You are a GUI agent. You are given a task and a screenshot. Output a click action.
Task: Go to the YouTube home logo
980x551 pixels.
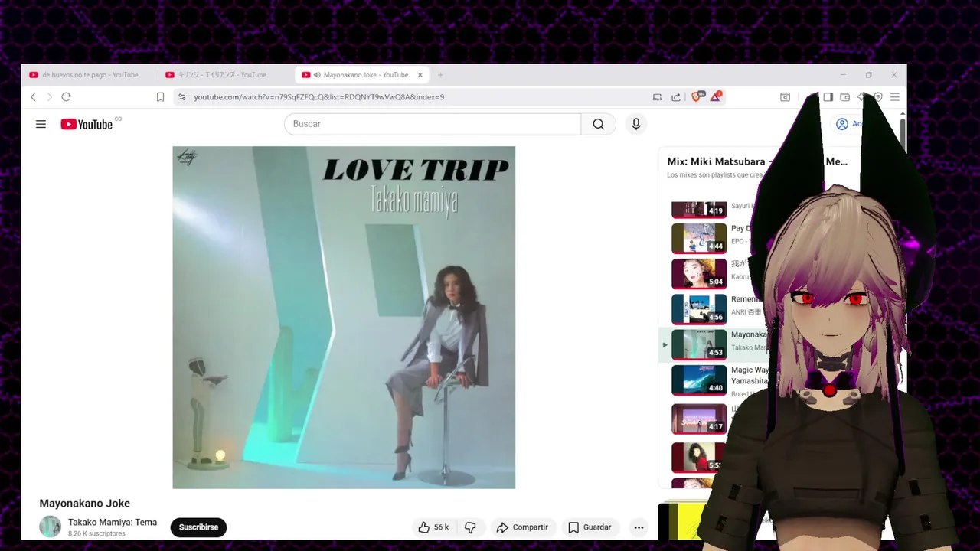click(x=87, y=124)
